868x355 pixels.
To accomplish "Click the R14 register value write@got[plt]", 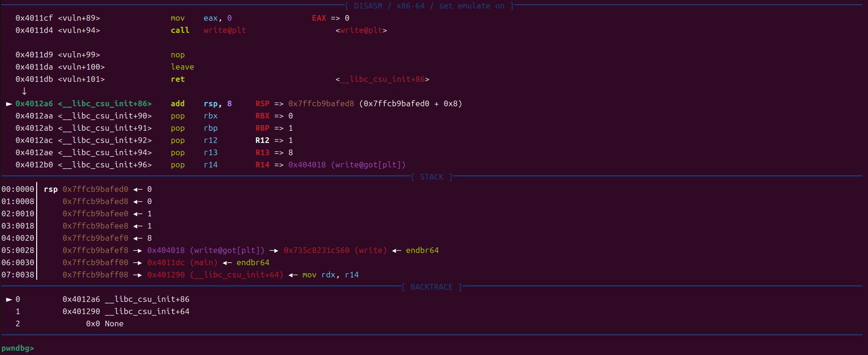I will point(347,165).
